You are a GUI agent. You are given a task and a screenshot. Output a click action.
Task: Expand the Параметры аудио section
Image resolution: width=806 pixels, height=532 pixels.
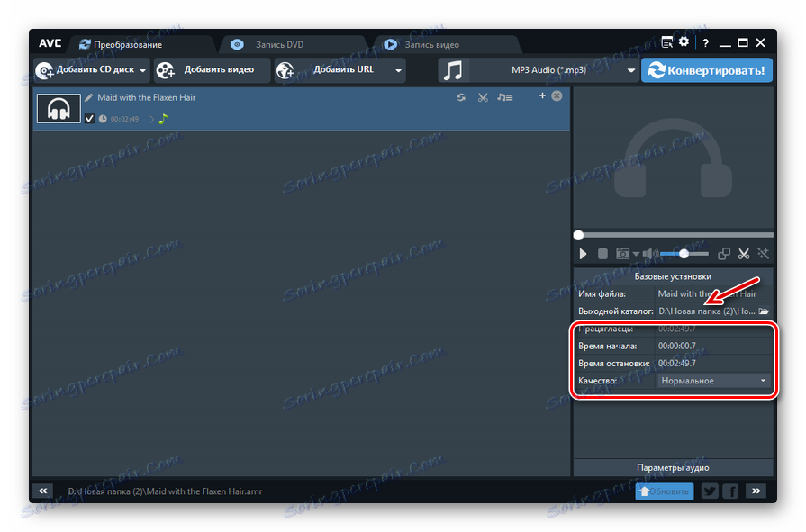tap(673, 468)
